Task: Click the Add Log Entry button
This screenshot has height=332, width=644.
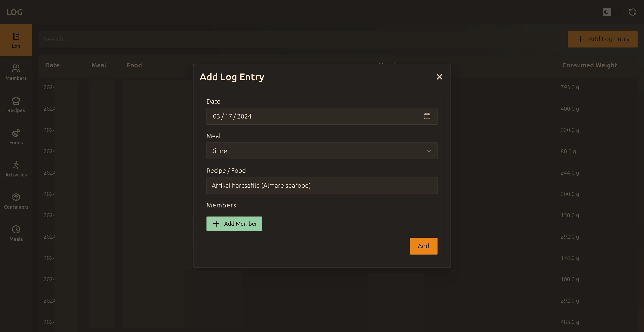Action: pyautogui.click(x=603, y=39)
